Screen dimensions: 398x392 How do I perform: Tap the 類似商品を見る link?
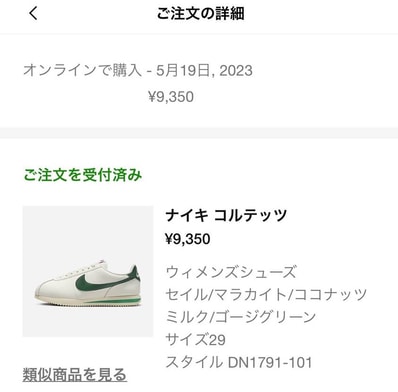pyautogui.click(x=74, y=374)
